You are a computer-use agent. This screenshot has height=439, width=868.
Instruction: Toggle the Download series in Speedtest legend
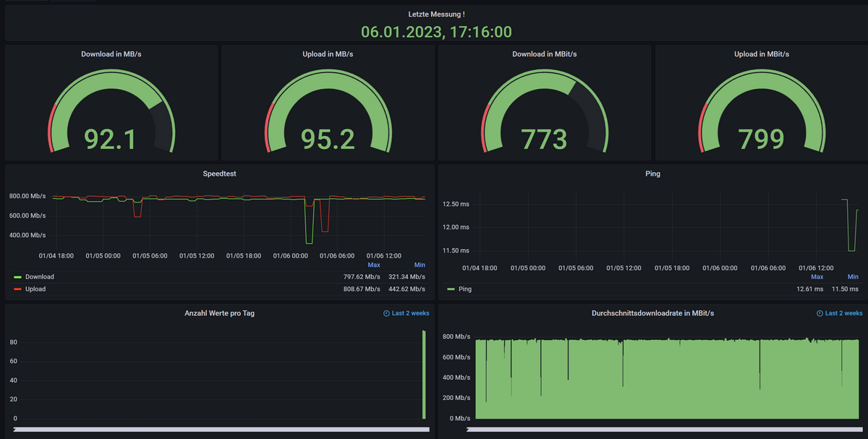click(x=39, y=276)
